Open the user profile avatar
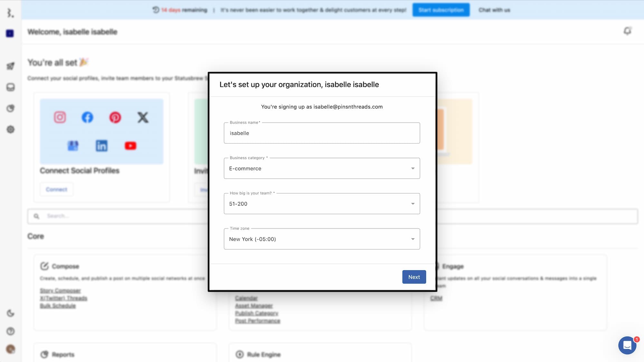Viewport: 644px width, 362px height. [11, 349]
